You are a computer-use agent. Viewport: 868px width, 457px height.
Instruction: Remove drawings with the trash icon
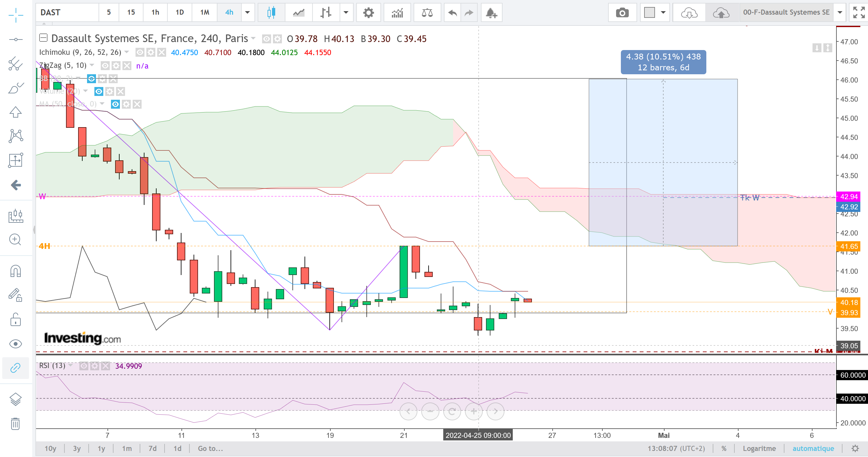pyautogui.click(x=16, y=424)
